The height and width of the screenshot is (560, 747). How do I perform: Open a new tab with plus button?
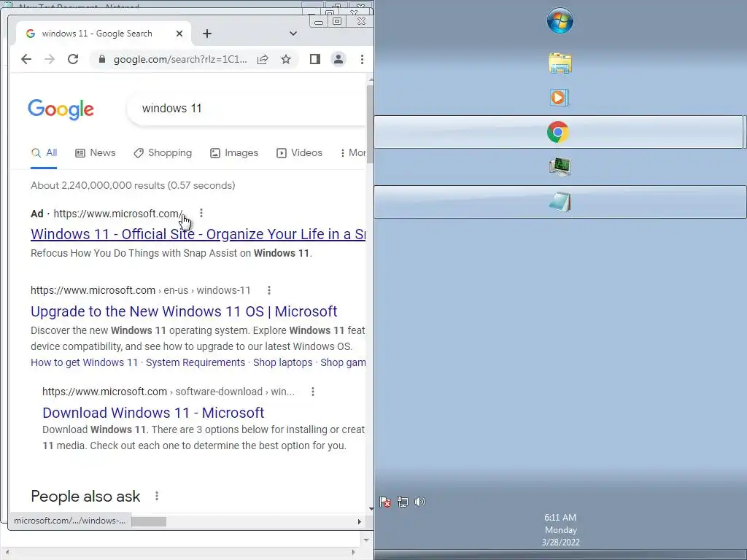pyautogui.click(x=206, y=34)
